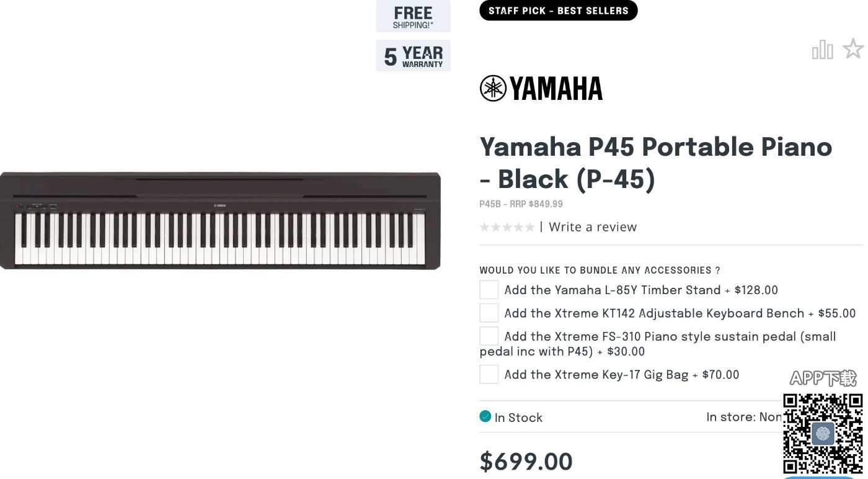868x479 pixels.
Task: Click the 5 Year Warranty badge
Action: (413, 56)
